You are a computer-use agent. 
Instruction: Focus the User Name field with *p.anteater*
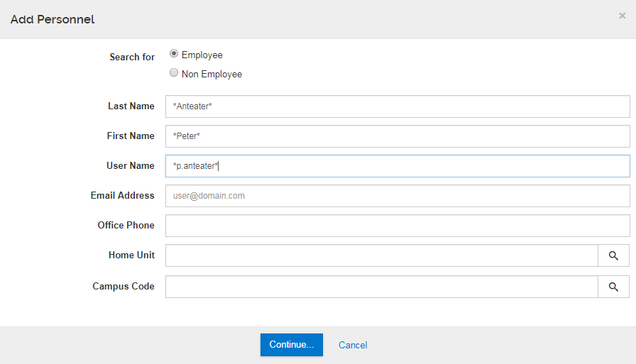[x=397, y=166]
